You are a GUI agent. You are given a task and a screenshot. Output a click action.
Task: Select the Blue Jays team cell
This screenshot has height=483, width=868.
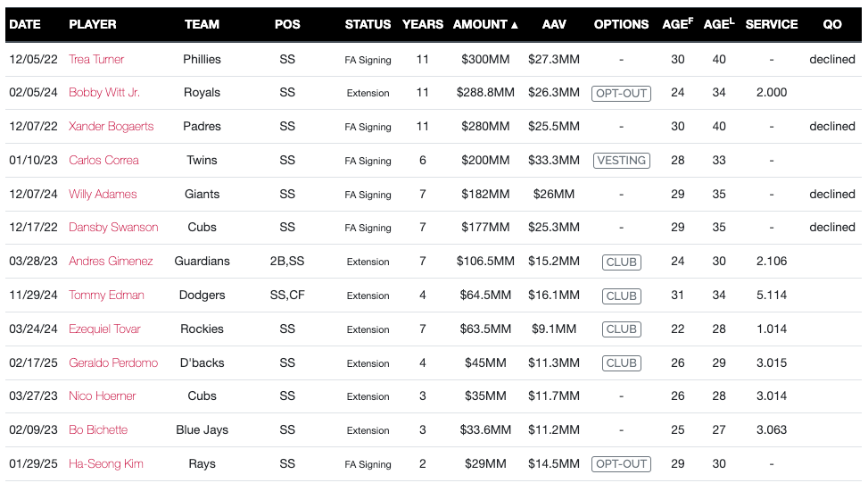click(x=202, y=429)
